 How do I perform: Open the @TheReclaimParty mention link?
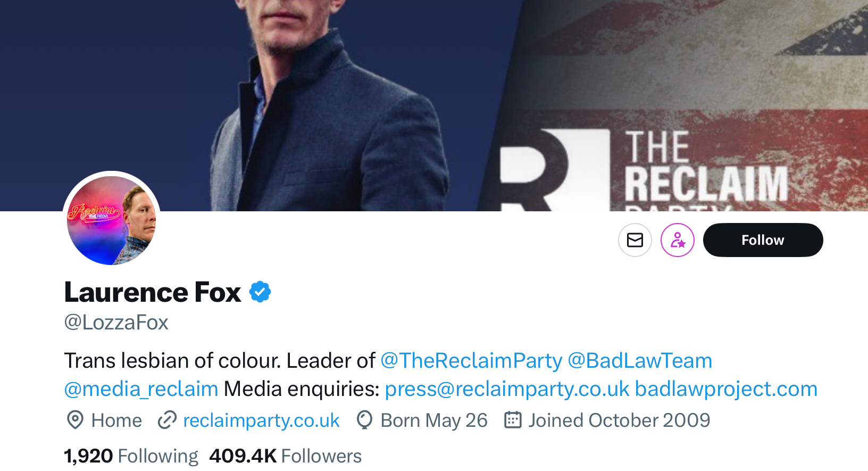[471, 361]
